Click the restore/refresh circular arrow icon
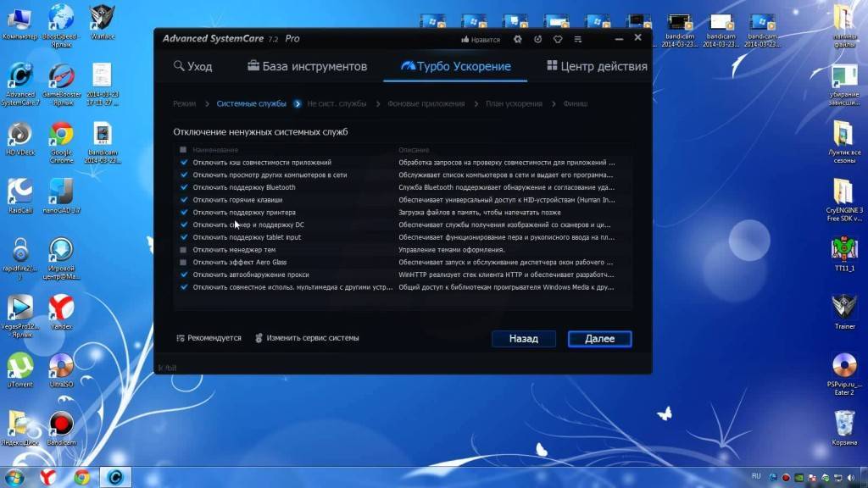Screen dimensions: 868x488 pyautogui.click(x=537, y=39)
